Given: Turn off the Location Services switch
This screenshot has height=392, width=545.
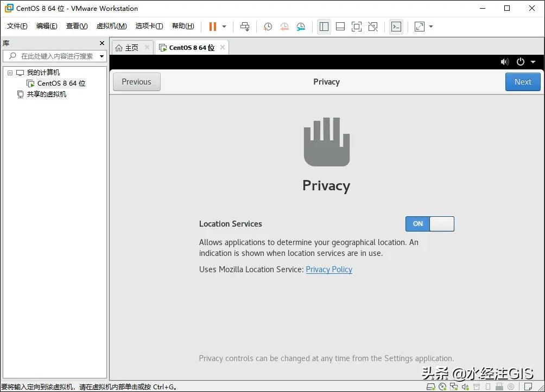Looking at the screenshot, I should coord(429,224).
